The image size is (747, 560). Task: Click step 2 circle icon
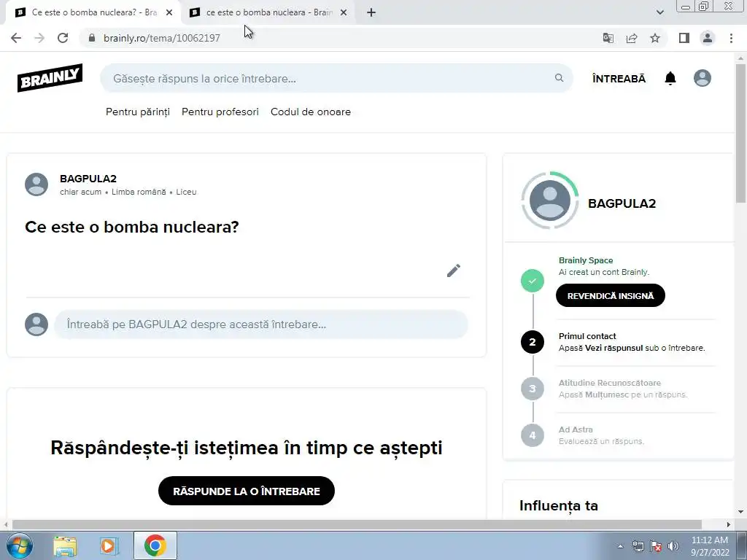[x=532, y=342]
